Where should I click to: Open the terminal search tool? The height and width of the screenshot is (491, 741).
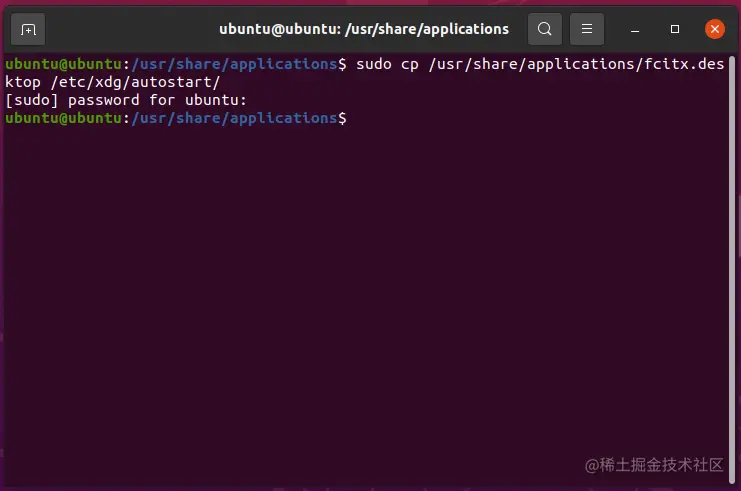point(544,29)
